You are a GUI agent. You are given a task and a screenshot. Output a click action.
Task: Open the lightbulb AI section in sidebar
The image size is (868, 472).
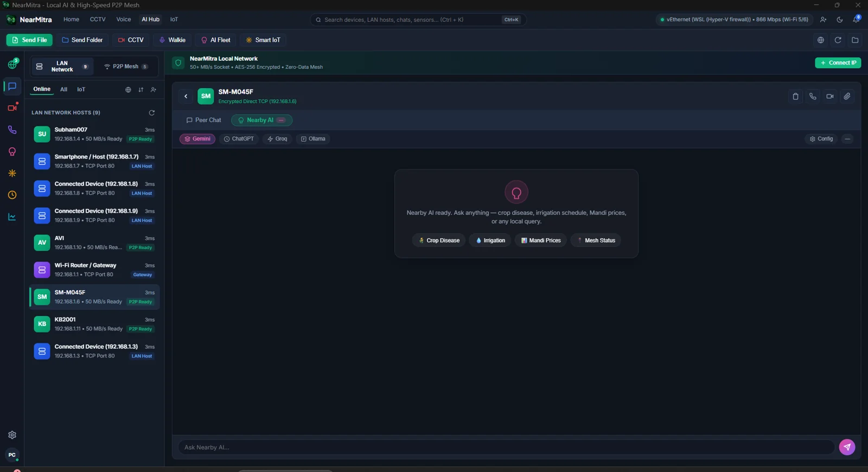[12, 152]
